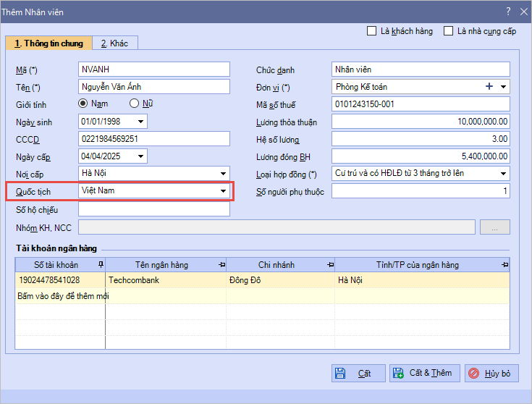
Task: Expand the Nơi cấp dropdown list
Action: click(x=223, y=174)
